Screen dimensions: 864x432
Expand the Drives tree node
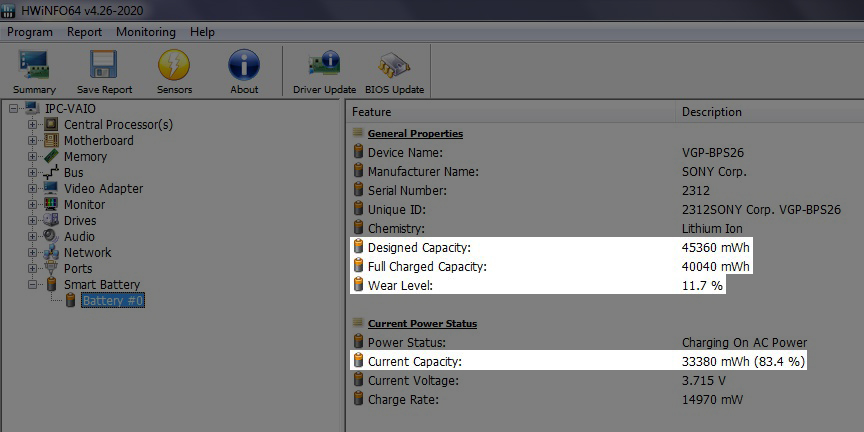point(33,220)
